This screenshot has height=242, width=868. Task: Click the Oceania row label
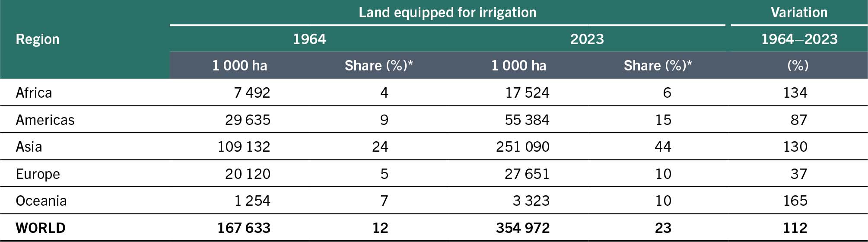click(41, 201)
